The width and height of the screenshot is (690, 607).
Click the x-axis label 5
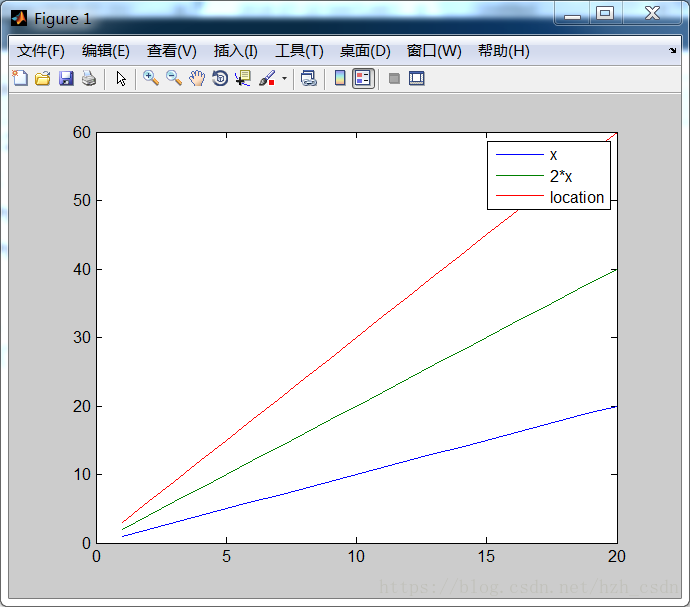[x=226, y=556]
